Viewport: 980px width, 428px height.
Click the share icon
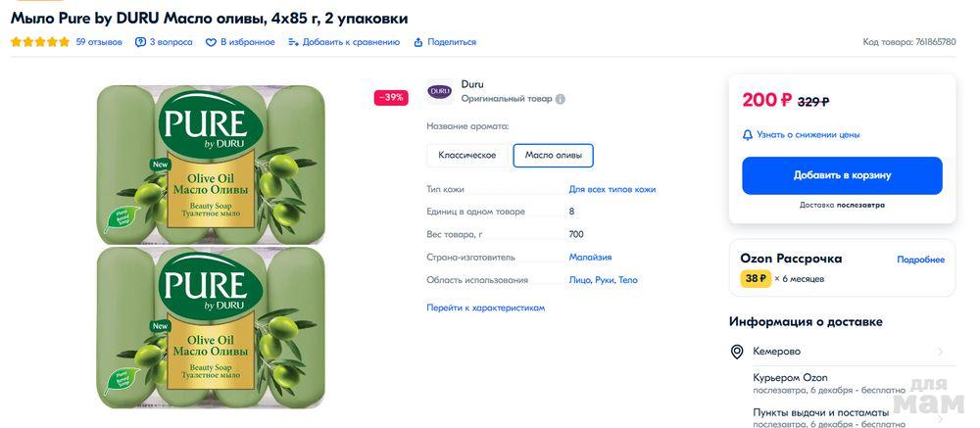(418, 42)
